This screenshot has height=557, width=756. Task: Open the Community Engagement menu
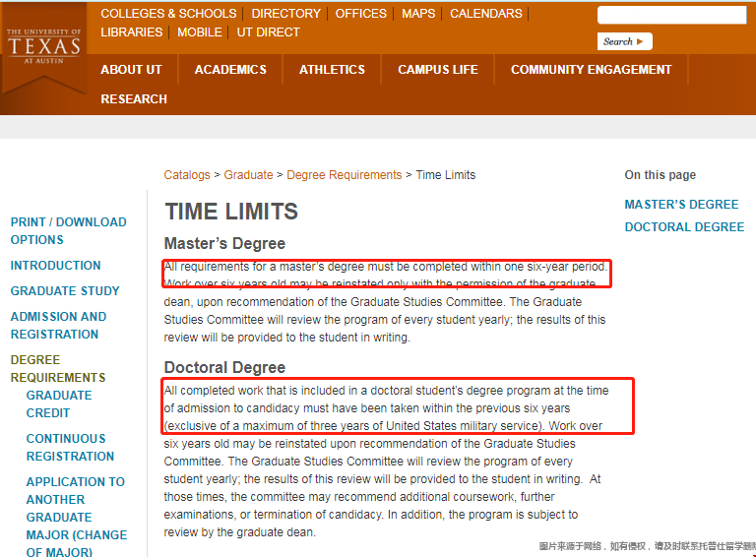[591, 70]
